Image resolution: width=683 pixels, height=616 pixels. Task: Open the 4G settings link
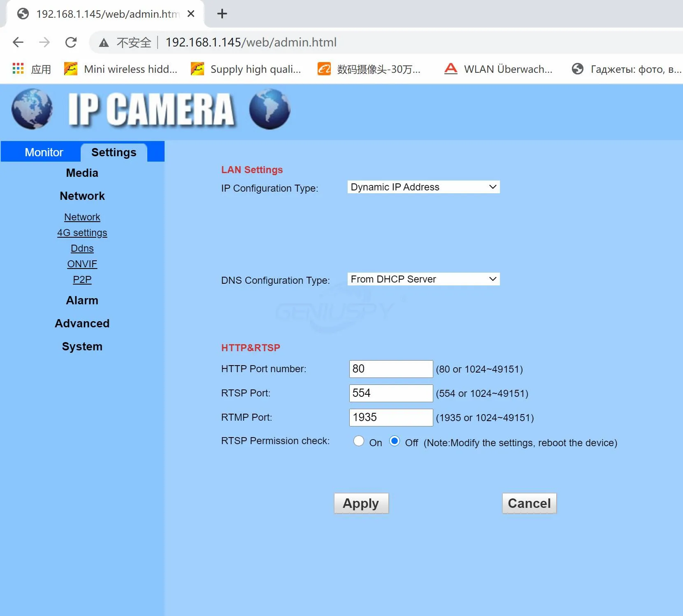coord(82,233)
